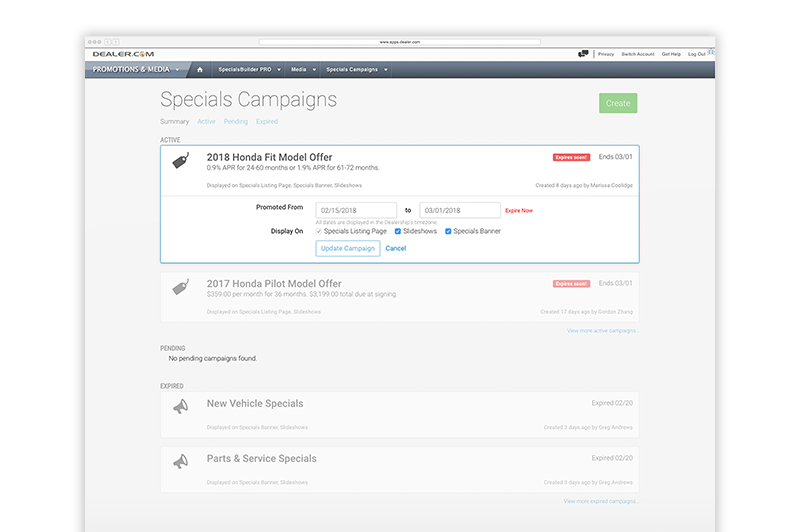Screen dimensions: 800x532
Task: Click Expires soon badge on Honda Pilot
Action: click(x=571, y=284)
